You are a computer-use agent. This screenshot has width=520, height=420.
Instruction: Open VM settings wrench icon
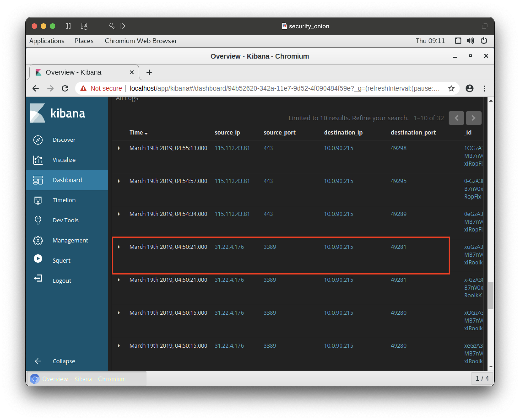click(x=112, y=26)
